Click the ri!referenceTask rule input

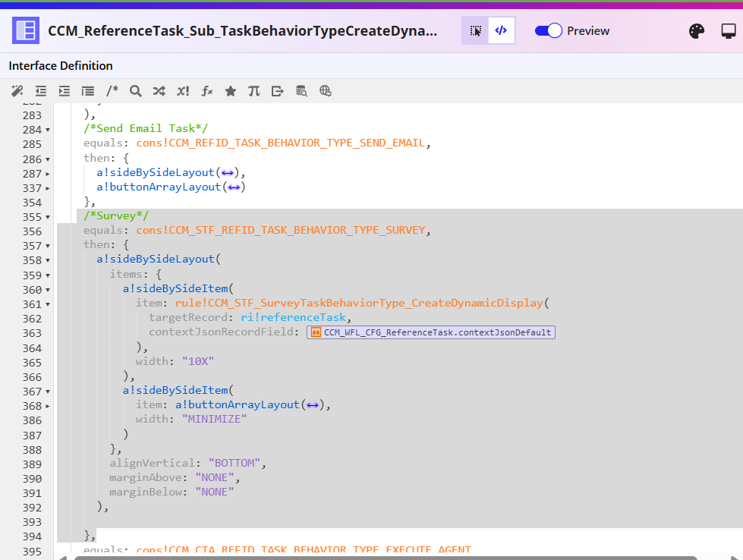[293, 317]
